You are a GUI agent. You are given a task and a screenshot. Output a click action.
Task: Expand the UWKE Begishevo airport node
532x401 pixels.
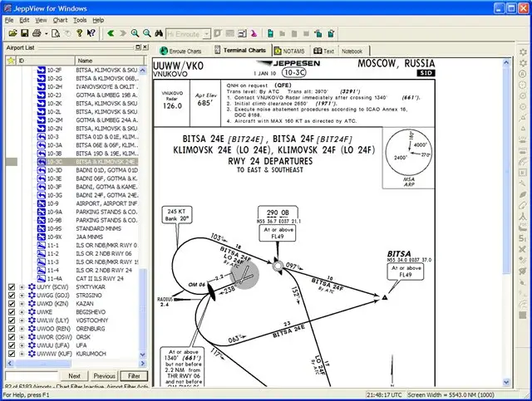(22, 312)
